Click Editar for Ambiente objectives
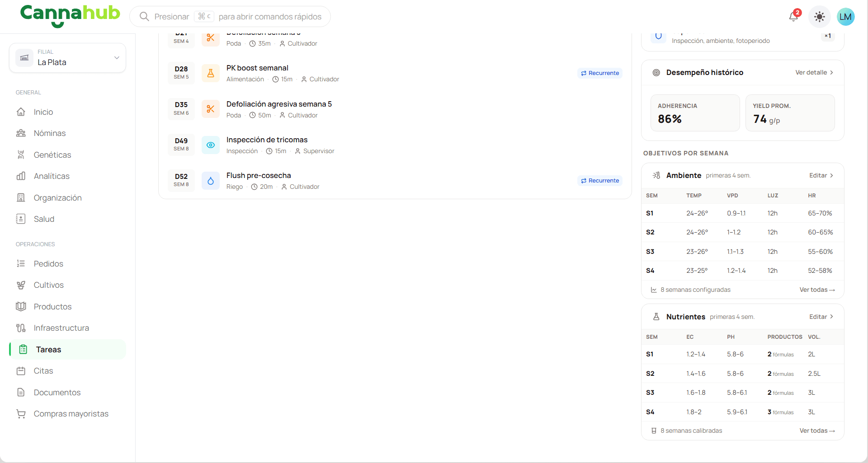868x463 pixels. [821, 175]
